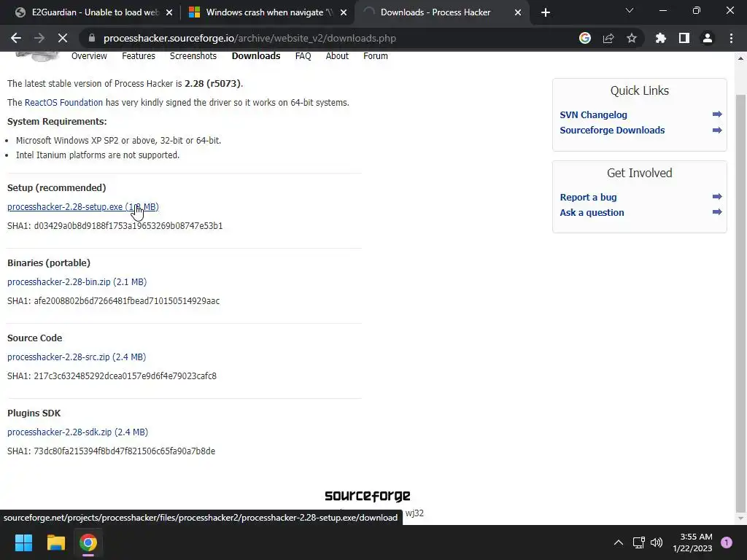Open Report a bug link
The height and width of the screenshot is (560, 747).
point(588,197)
